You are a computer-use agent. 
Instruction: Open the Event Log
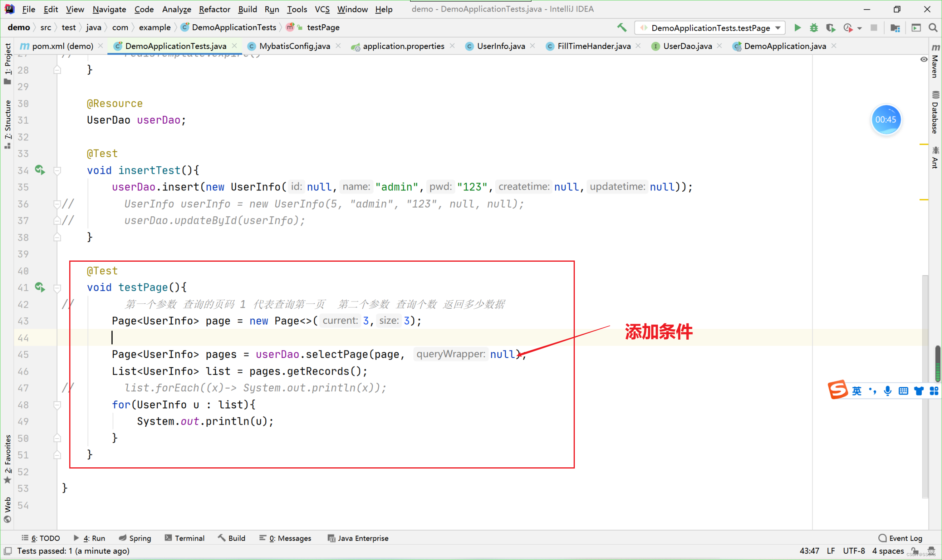(x=901, y=538)
